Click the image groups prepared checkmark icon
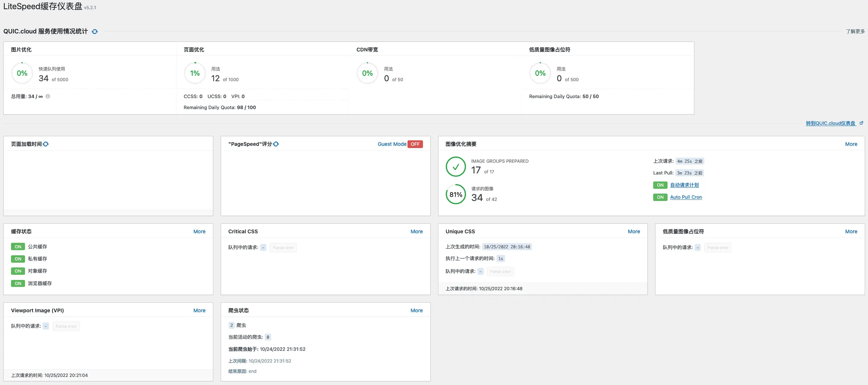 click(x=456, y=167)
